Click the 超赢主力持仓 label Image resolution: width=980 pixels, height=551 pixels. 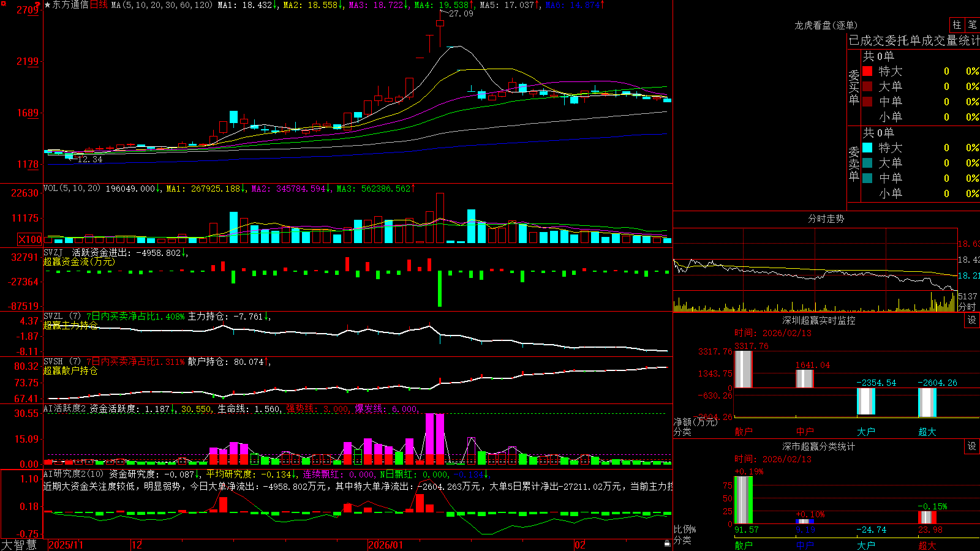[x=70, y=325]
